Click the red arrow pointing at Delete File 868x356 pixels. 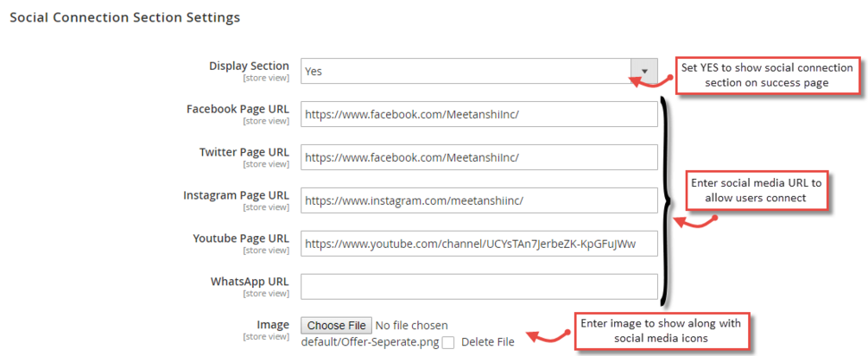(x=548, y=335)
